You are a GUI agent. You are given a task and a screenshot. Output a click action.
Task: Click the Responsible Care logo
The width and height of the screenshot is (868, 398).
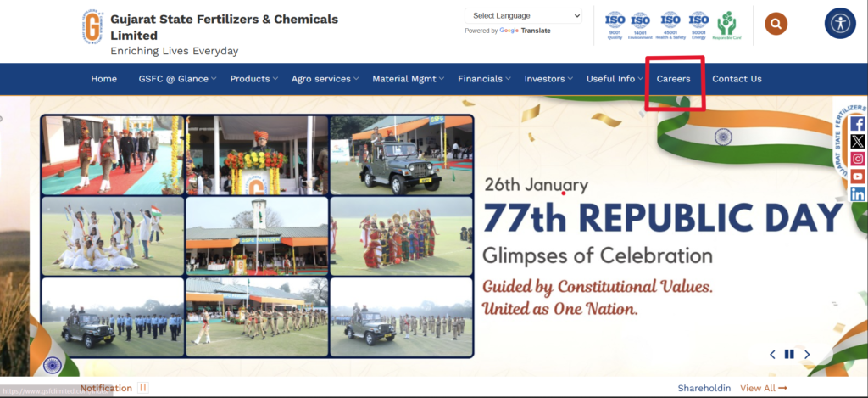click(x=726, y=26)
